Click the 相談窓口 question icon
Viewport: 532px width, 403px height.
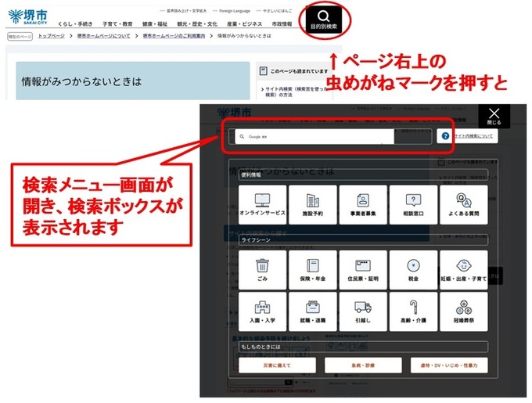(413, 204)
